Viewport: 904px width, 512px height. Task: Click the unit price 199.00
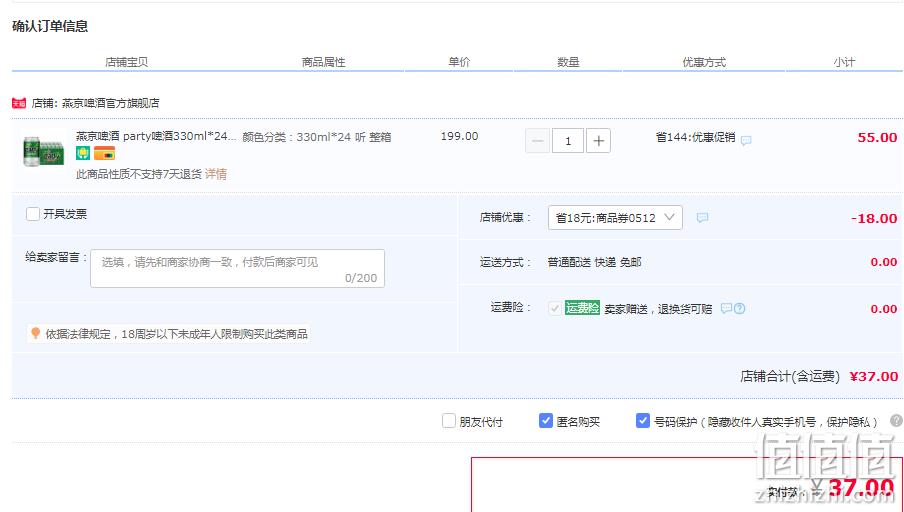tap(459, 136)
